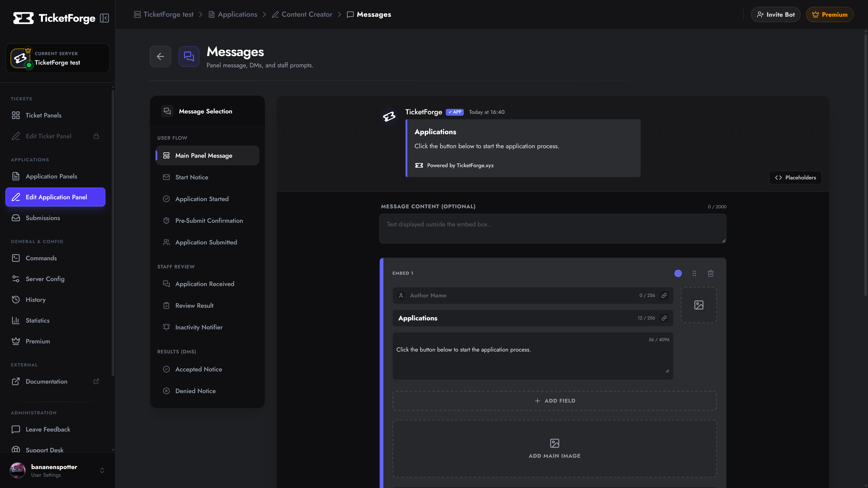Open Server Config settings
Viewport: 868px width, 488px height.
click(x=55, y=279)
